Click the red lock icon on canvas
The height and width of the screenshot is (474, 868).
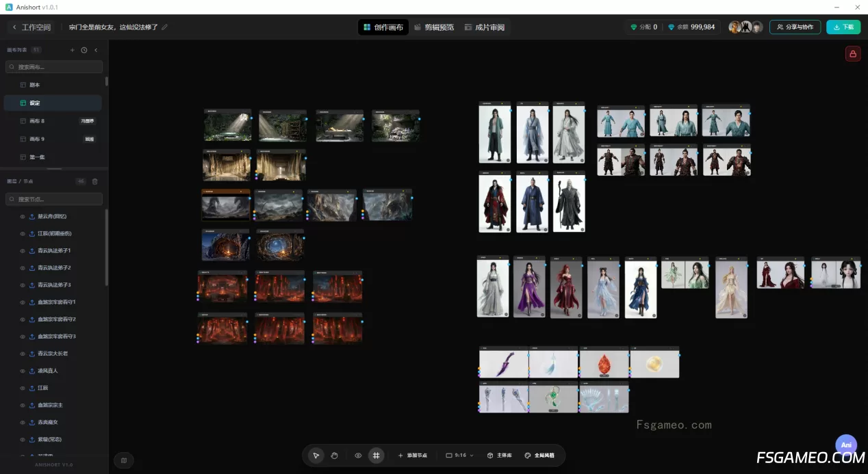[x=853, y=54]
